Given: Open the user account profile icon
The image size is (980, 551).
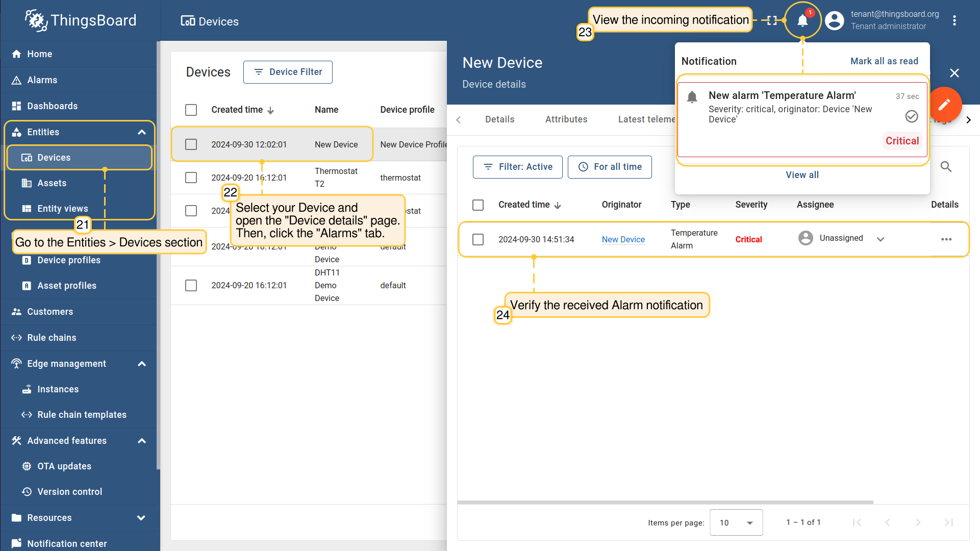Looking at the screenshot, I should (835, 20).
